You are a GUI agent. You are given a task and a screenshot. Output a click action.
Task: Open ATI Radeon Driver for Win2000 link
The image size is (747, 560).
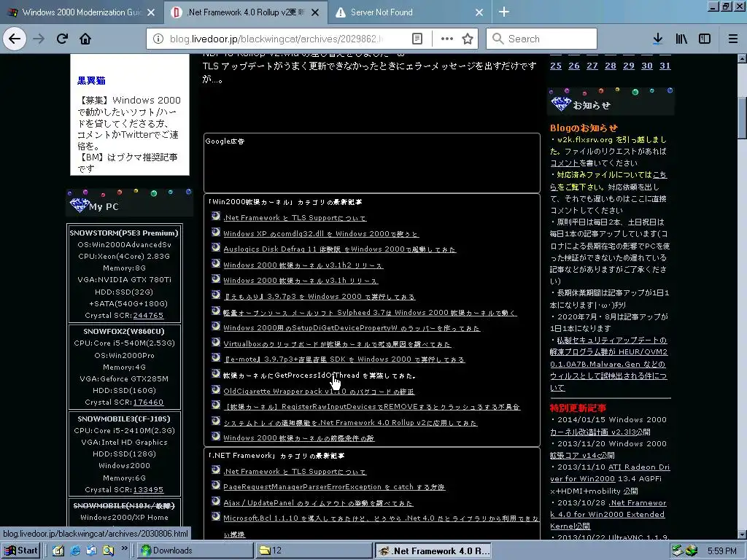(x=610, y=472)
